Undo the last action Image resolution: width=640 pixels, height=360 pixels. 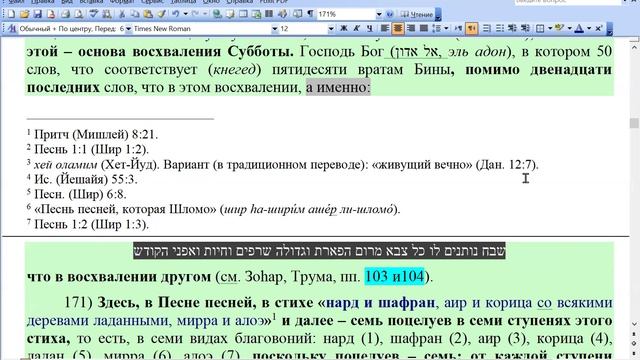click(176, 14)
